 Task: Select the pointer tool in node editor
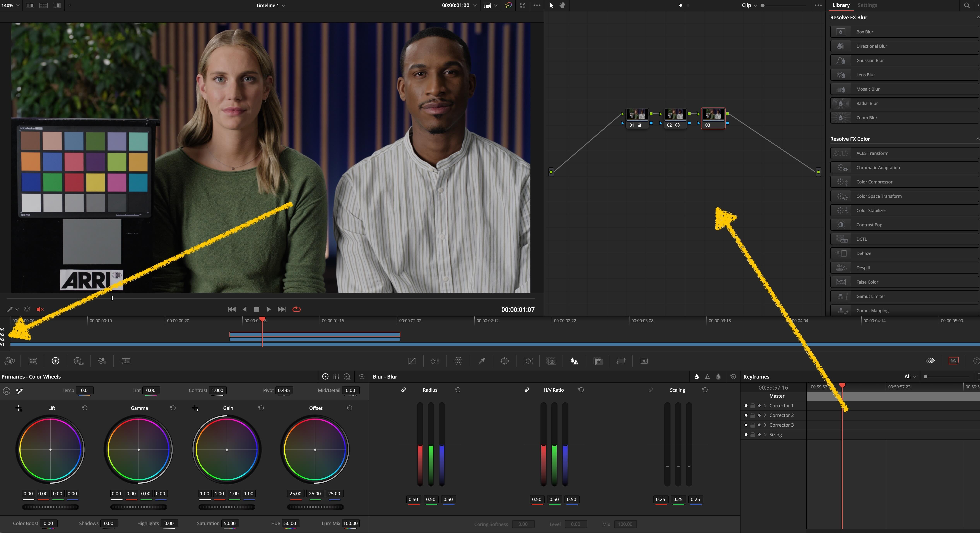tap(551, 5)
